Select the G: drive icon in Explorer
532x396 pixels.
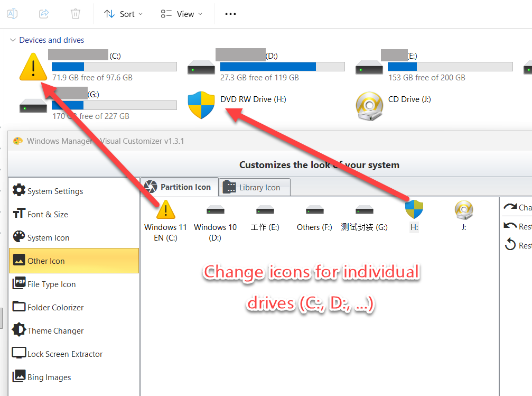pyautogui.click(x=33, y=106)
